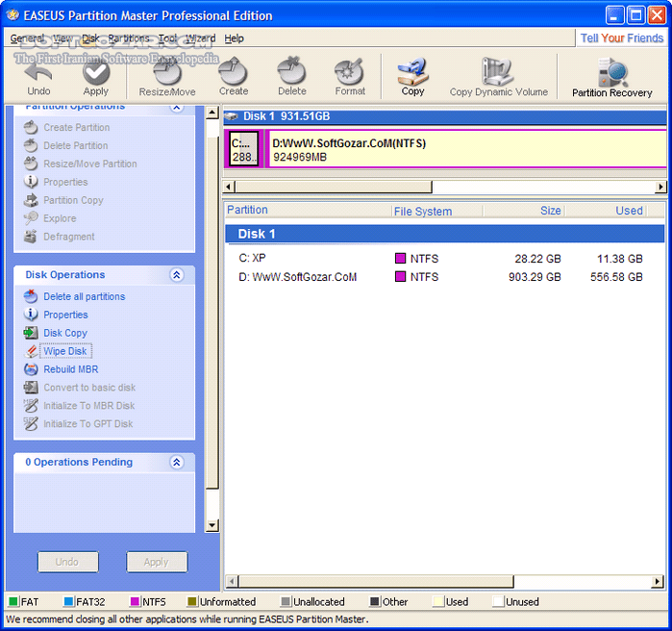The height and width of the screenshot is (631, 672).
Task: Click the Disk Copy link
Action: (x=65, y=333)
